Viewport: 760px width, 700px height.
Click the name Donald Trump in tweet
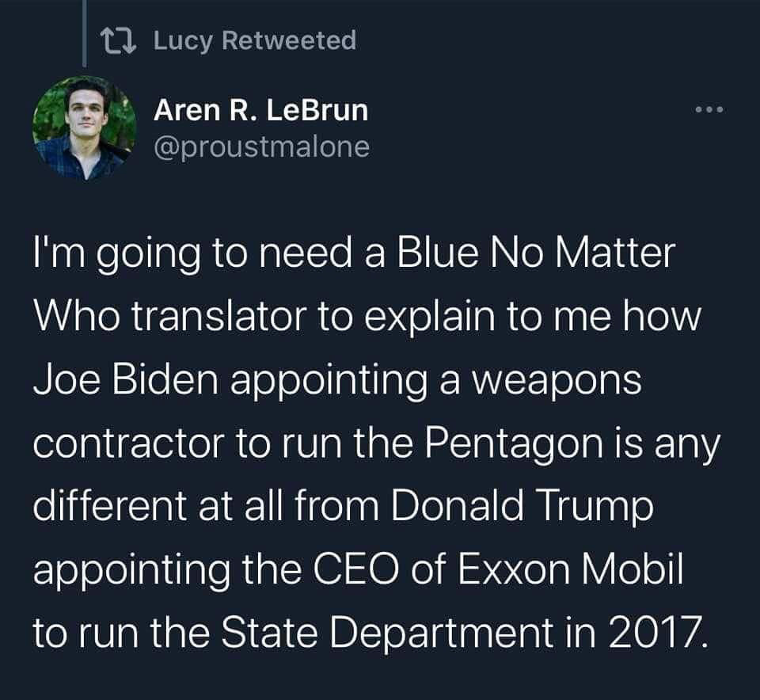(522, 506)
